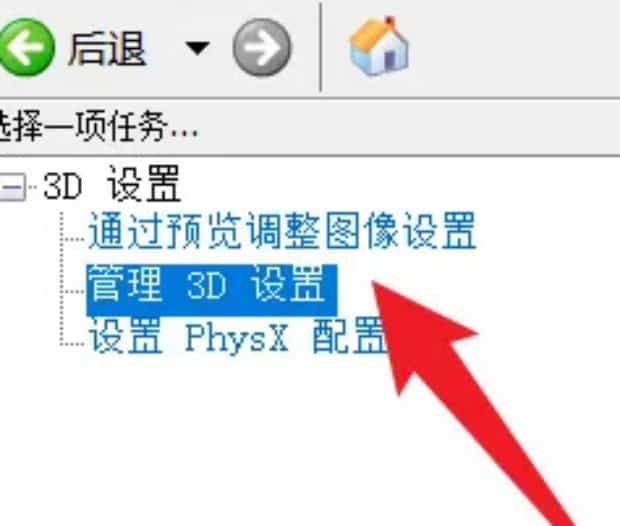This screenshot has width=620, height=526.
Task: Click the minus box beside 3D 设置
Action: [x=13, y=186]
